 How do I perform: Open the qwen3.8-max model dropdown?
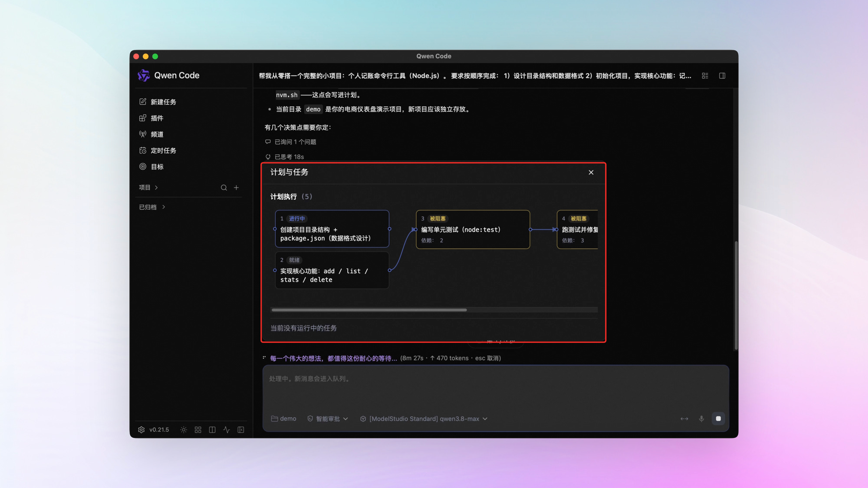click(x=424, y=418)
